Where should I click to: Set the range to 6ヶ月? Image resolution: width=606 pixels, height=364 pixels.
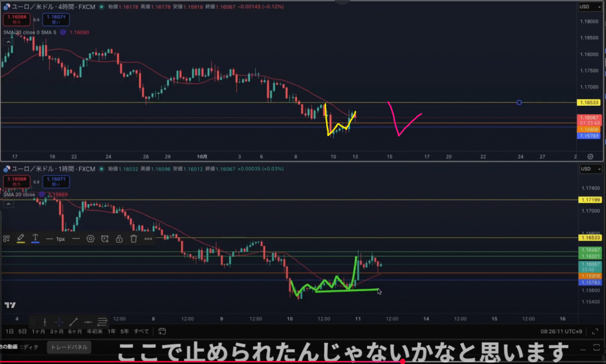pos(75,331)
